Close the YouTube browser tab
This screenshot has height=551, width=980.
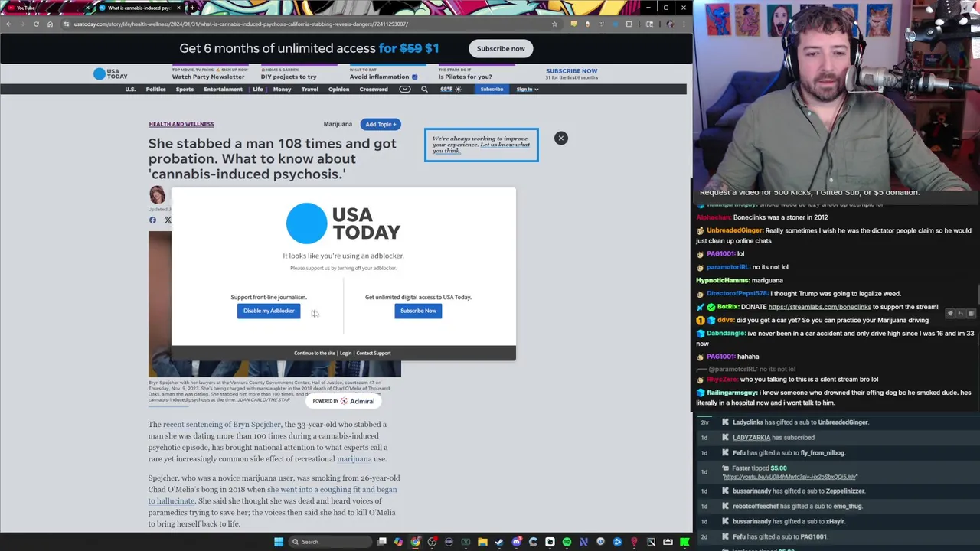click(x=87, y=8)
